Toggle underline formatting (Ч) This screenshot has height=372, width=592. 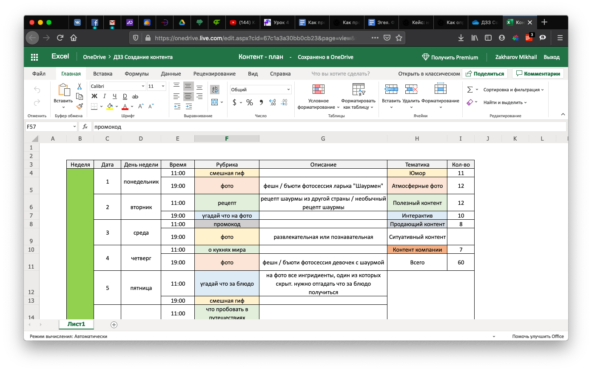tap(115, 96)
